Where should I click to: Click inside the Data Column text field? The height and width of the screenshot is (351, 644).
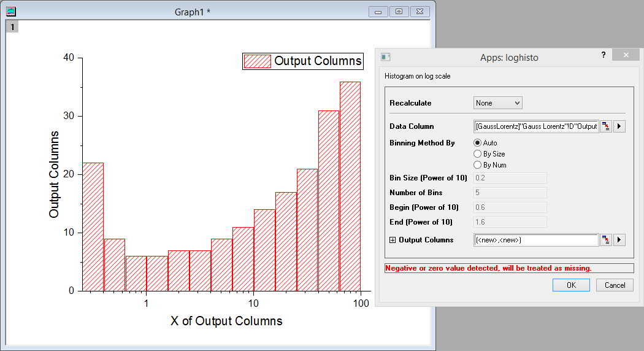pyautogui.click(x=536, y=126)
